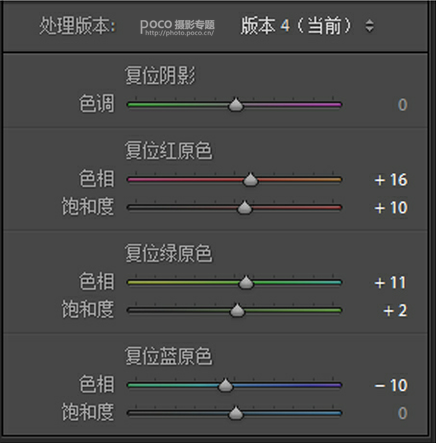Click the 饱和度 label under 复位绿原色
Image resolution: width=436 pixels, height=443 pixels.
[88, 309]
